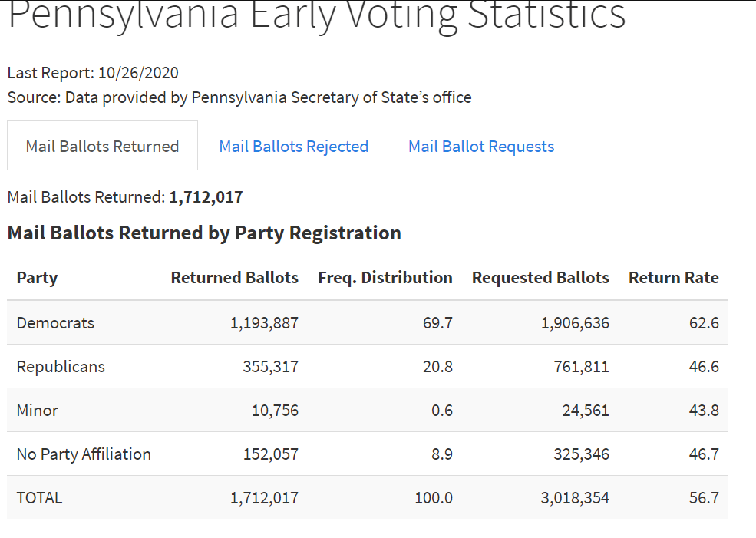756x538 pixels.
Task: Click the Republicans return rate value 46.6
Action: point(704,366)
